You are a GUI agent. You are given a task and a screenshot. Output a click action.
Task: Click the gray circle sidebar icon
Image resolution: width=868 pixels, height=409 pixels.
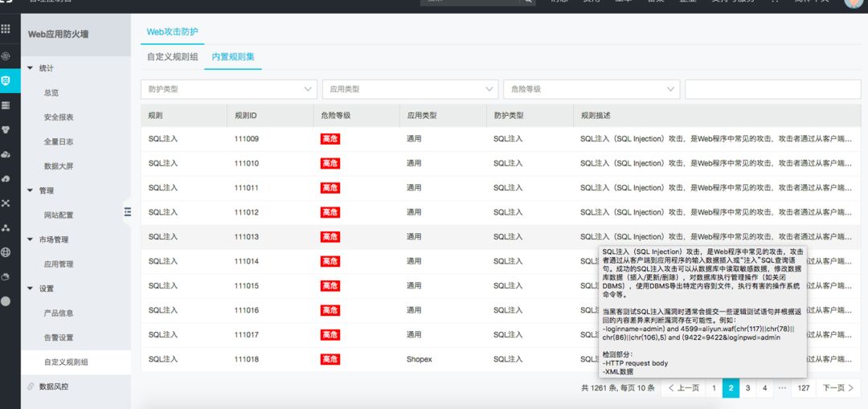pos(6,301)
